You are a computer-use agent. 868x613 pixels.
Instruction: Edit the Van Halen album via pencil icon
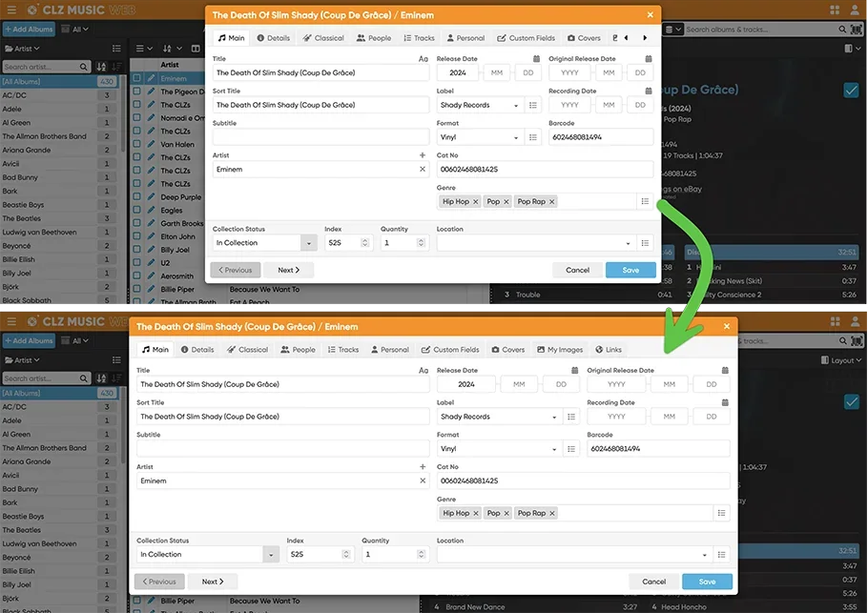pos(151,144)
